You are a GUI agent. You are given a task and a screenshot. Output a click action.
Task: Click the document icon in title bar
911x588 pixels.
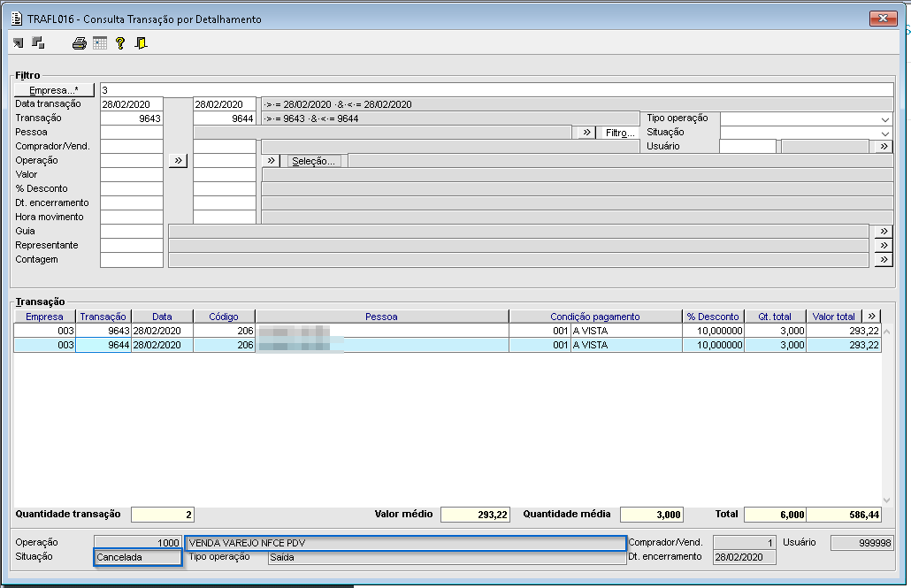pyautogui.click(x=17, y=19)
